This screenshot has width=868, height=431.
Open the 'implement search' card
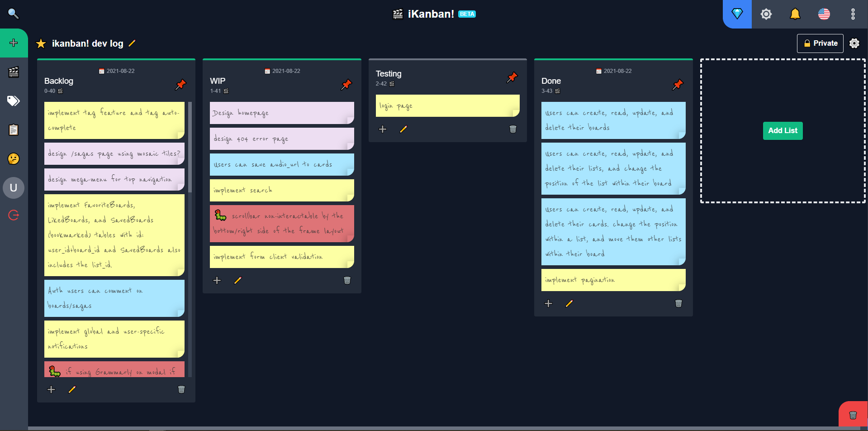click(282, 190)
